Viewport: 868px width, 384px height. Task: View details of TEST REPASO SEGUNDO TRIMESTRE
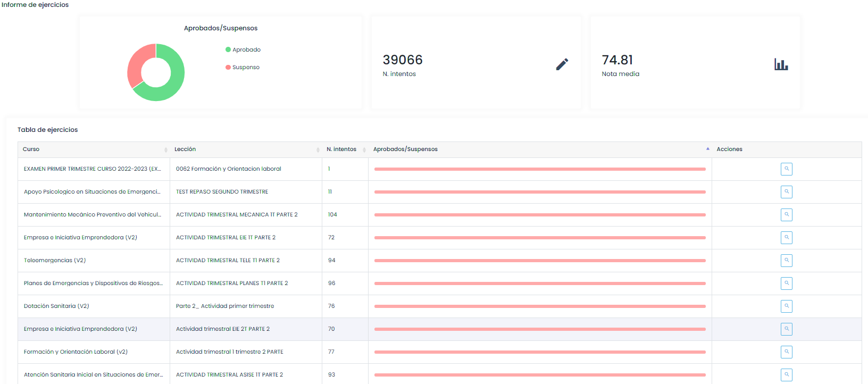click(786, 192)
